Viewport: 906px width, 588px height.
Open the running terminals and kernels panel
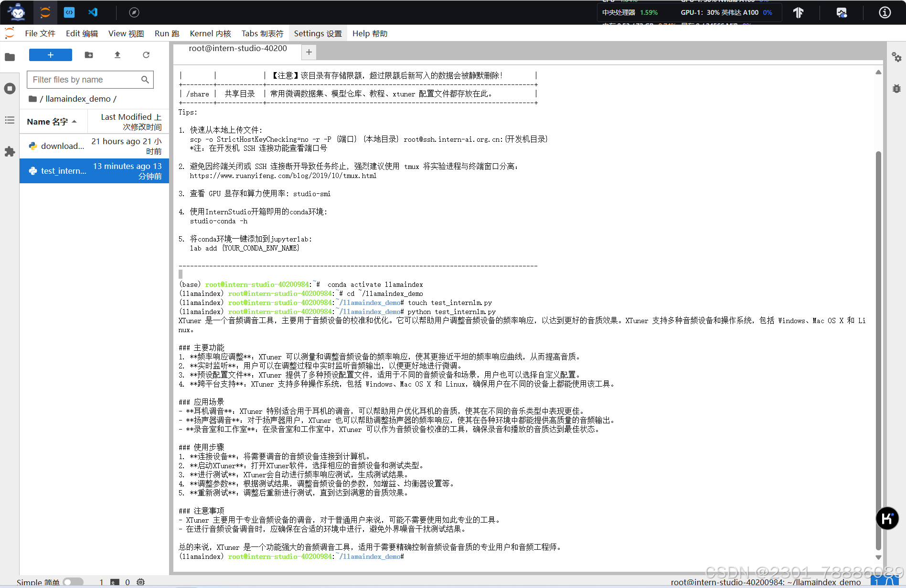coord(10,88)
